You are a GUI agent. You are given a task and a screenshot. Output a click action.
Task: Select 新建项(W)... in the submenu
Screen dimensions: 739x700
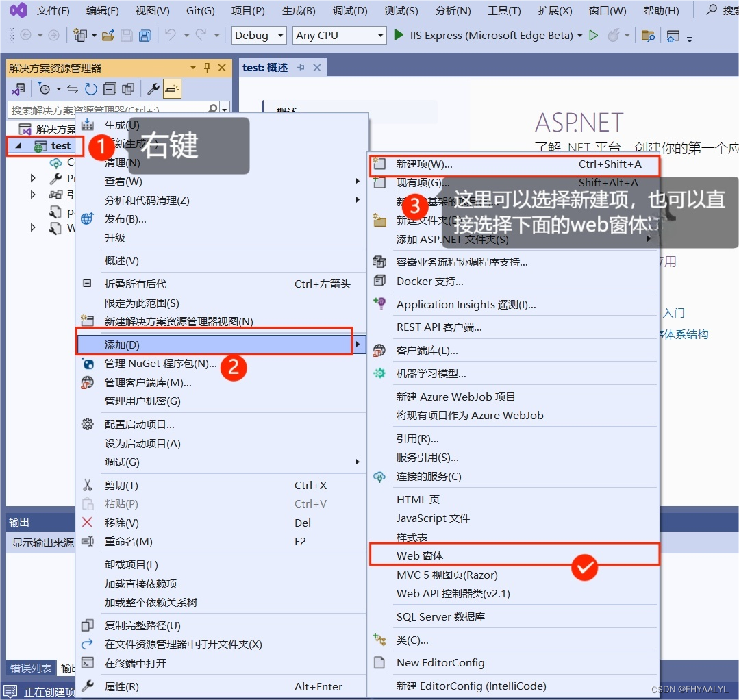514,164
